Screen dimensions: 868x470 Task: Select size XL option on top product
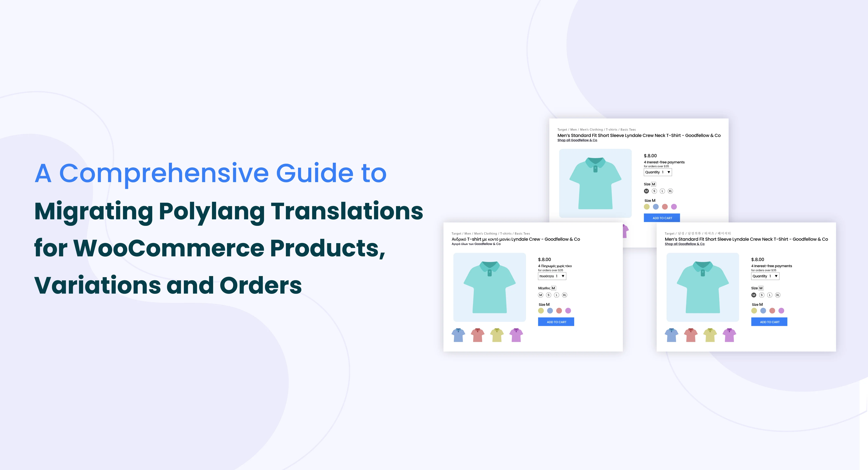point(670,191)
